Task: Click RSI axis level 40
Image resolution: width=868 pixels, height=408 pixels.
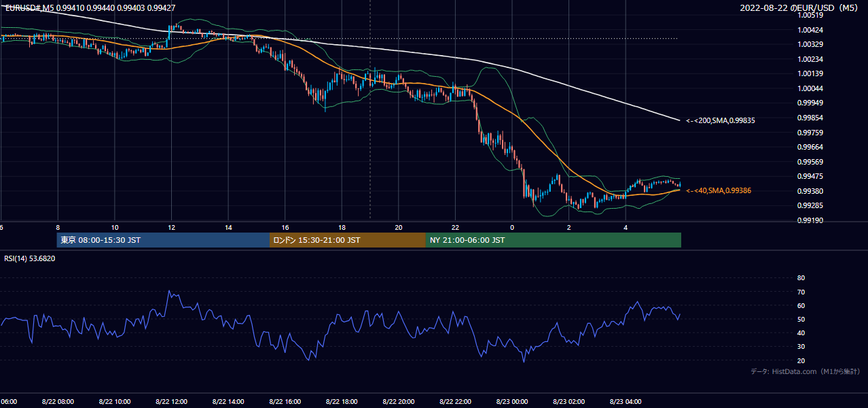Action: coord(801,333)
